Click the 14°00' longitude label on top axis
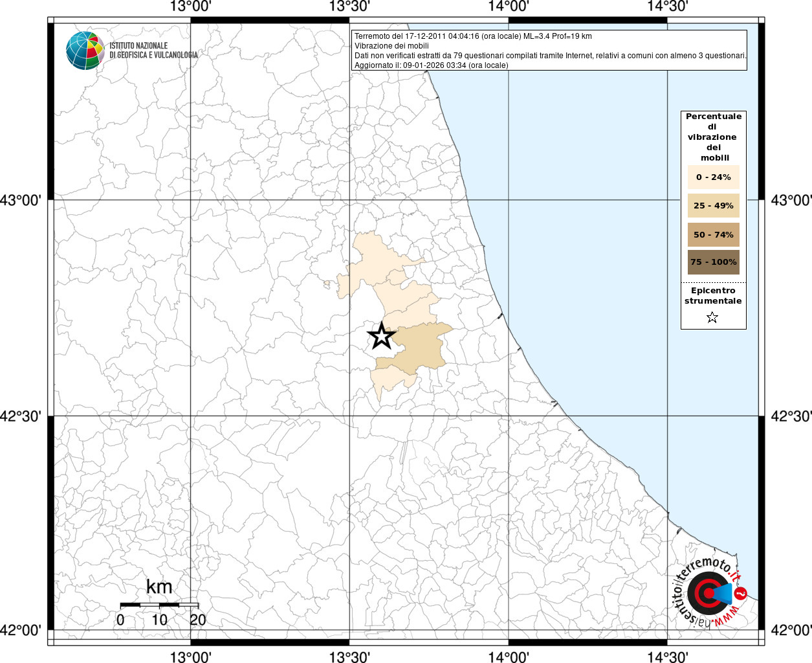The image size is (812, 663). [x=509, y=6]
